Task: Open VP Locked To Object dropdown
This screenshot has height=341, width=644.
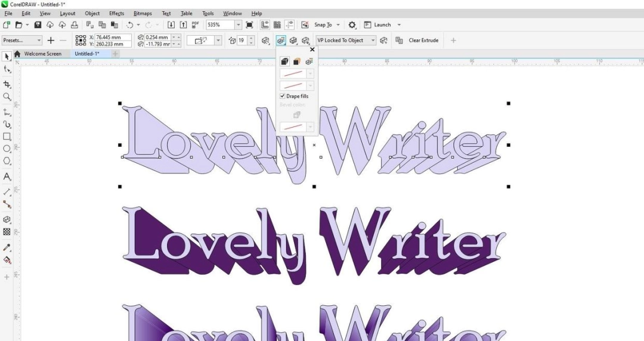Action: [x=346, y=41]
